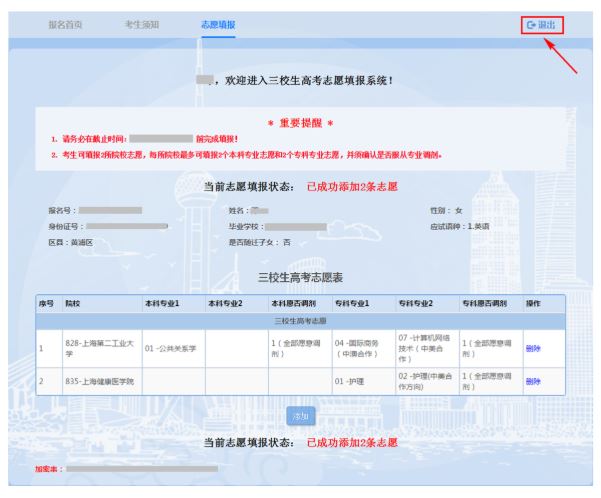Delete the 上海第二工业大学 volunteer row
Screen dimensions: 601x498
point(532,348)
